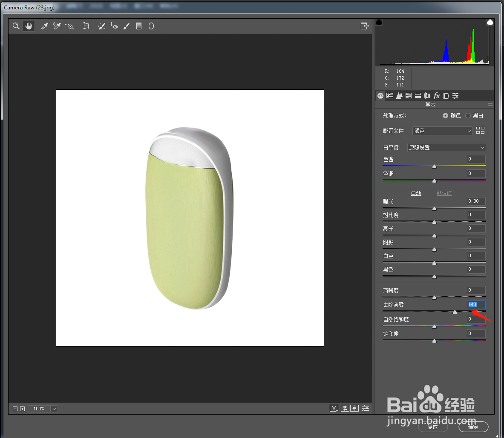Click the 清晰度 clarity slider handle

tap(434, 298)
